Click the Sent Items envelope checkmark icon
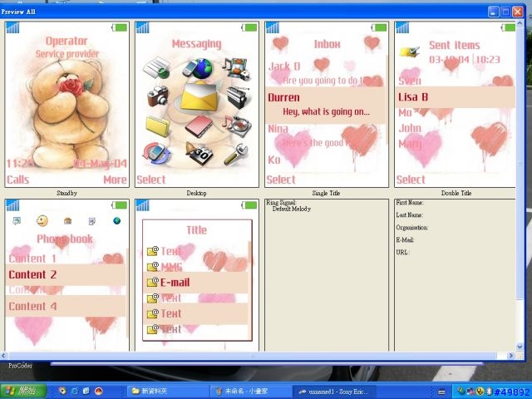 pos(410,52)
